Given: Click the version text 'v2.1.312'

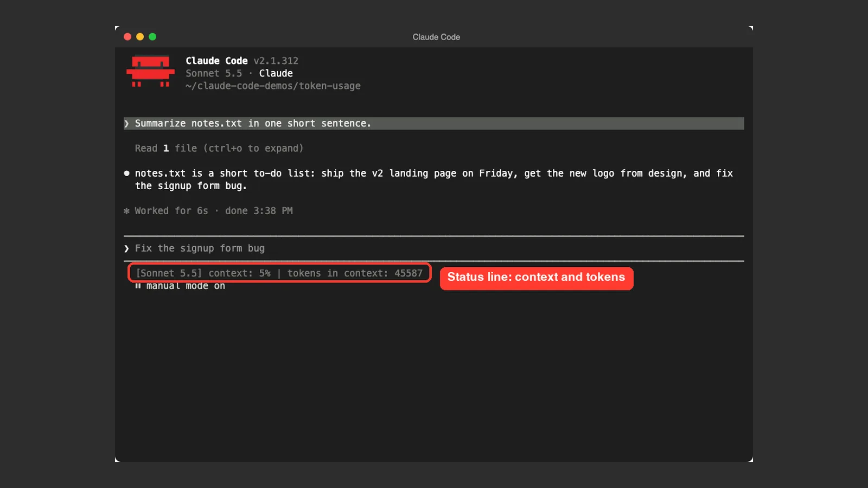Looking at the screenshot, I should (x=276, y=61).
